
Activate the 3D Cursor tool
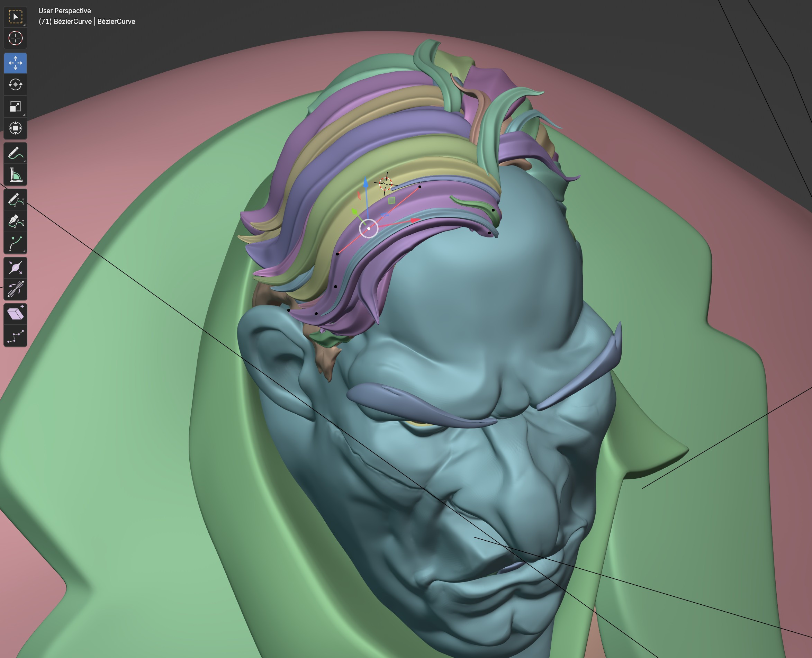(15, 38)
